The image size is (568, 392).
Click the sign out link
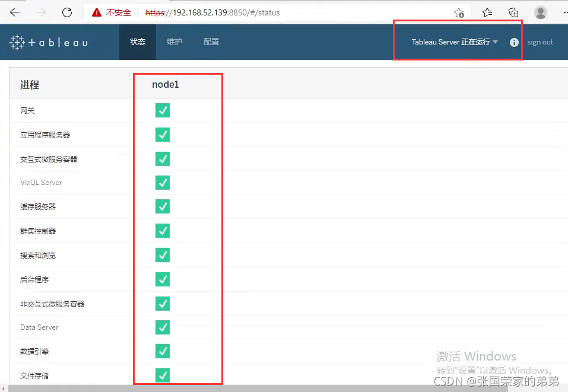pos(540,42)
